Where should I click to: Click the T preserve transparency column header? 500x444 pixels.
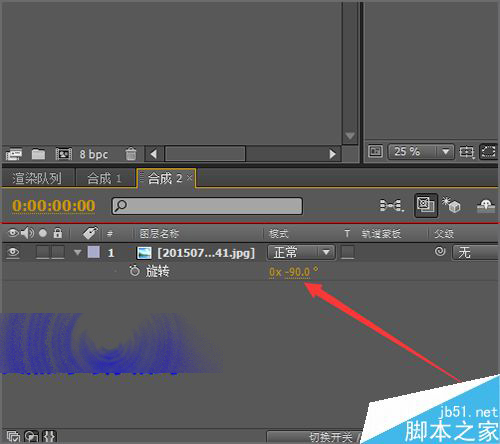tap(347, 234)
